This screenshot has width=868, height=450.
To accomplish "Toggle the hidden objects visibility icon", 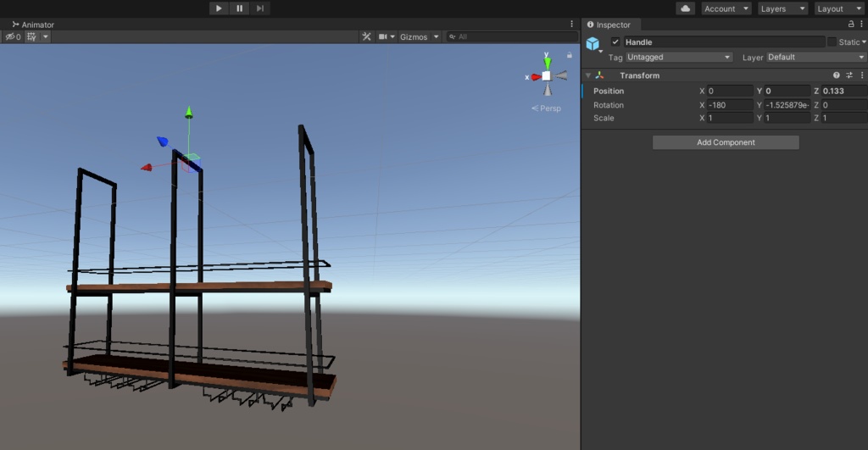I will 12,36.
